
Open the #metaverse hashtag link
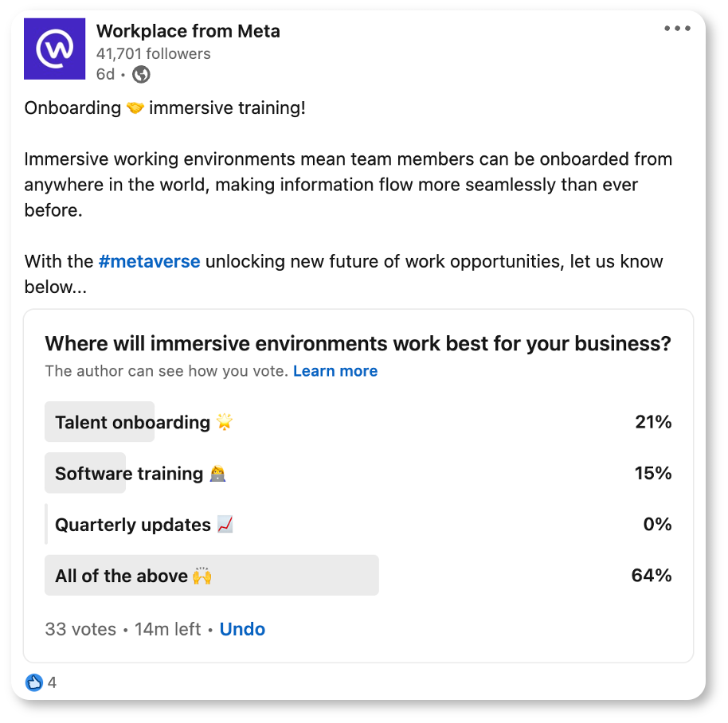(x=149, y=261)
